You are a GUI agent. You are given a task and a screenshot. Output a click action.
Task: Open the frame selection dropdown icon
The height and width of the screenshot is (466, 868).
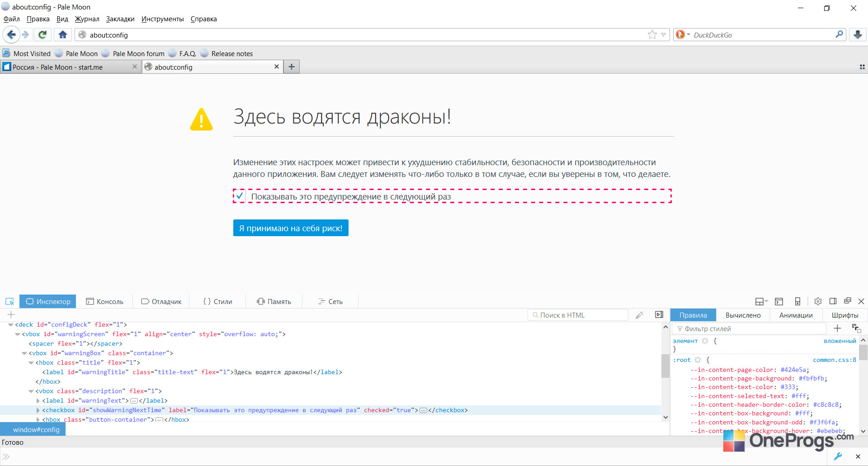761,302
